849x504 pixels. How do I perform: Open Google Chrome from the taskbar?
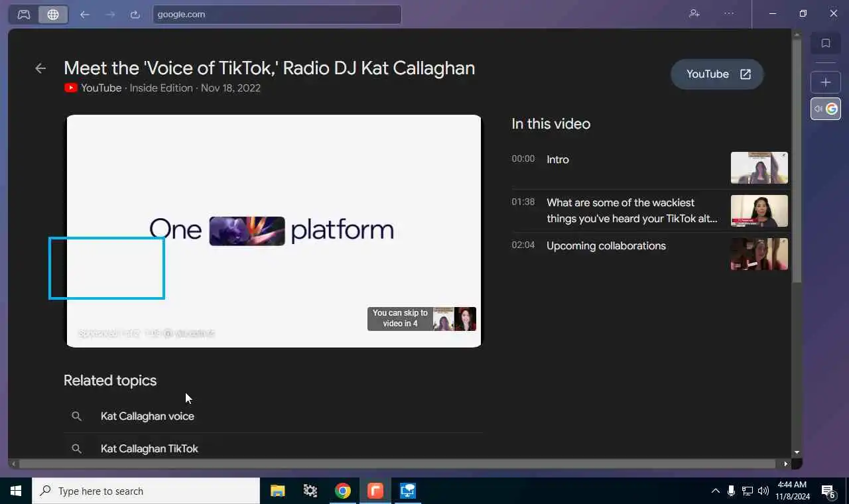point(343,491)
